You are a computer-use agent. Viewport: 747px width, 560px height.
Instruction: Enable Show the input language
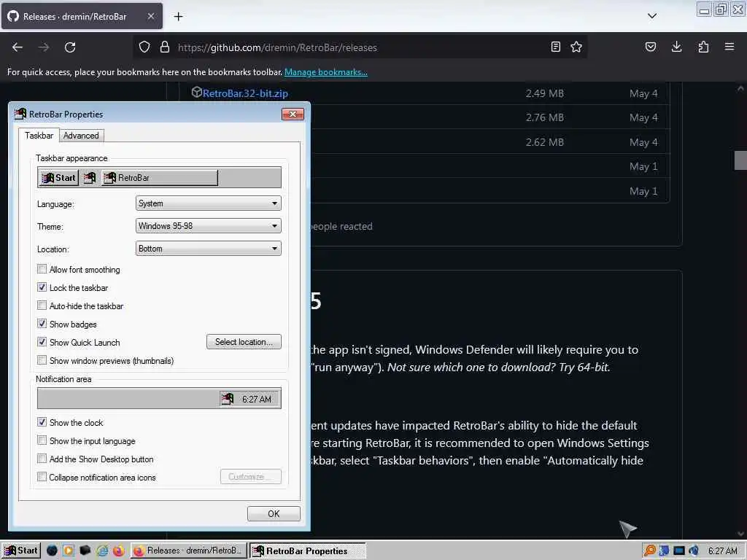42,440
